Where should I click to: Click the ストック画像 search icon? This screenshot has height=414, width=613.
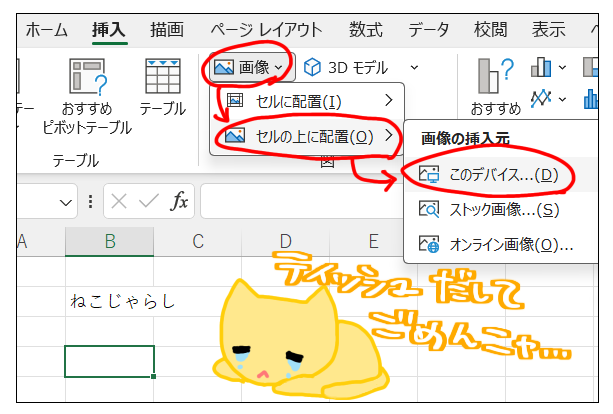tap(429, 210)
